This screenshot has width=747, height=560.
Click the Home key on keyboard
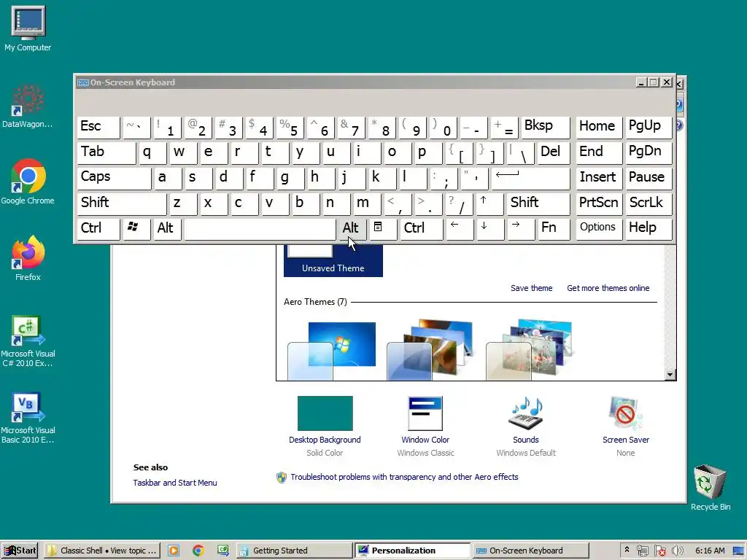coord(599,127)
